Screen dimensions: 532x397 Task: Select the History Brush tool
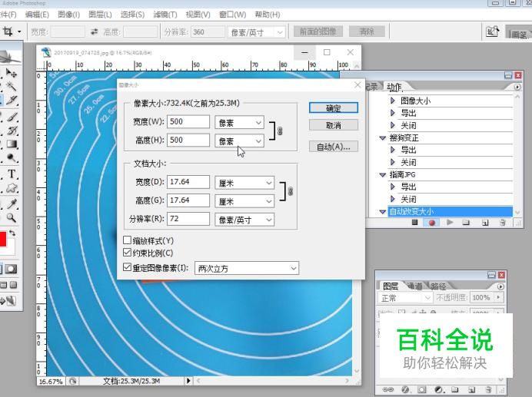pos(12,131)
